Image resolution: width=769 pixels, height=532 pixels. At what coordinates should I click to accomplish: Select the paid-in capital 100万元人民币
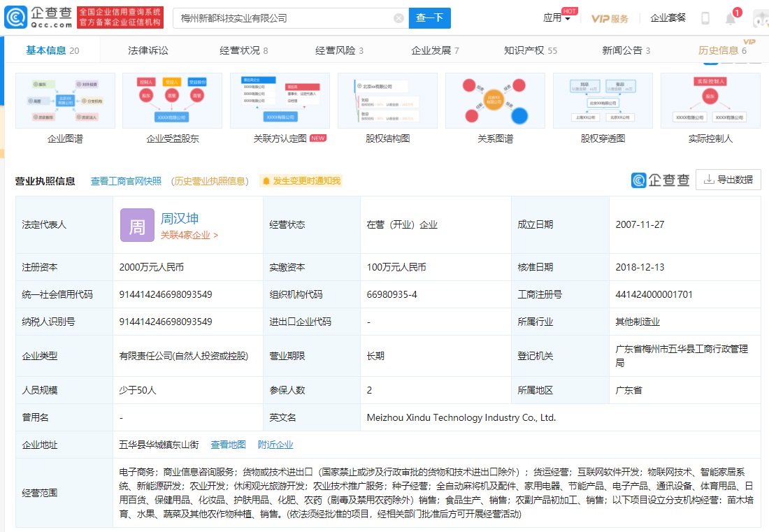pyautogui.click(x=396, y=267)
